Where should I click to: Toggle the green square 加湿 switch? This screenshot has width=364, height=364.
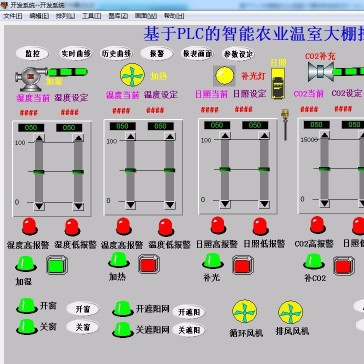pos(57,265)
